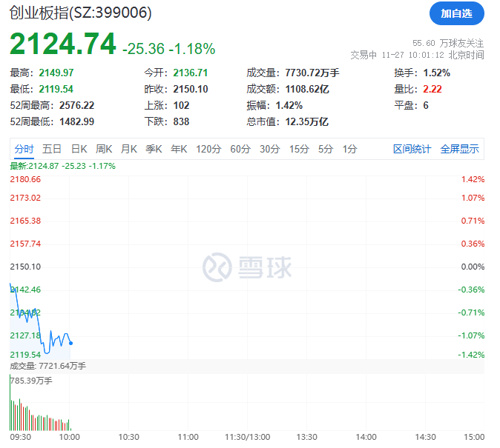Click the 换手 value 1.52%

coord(437,73)
